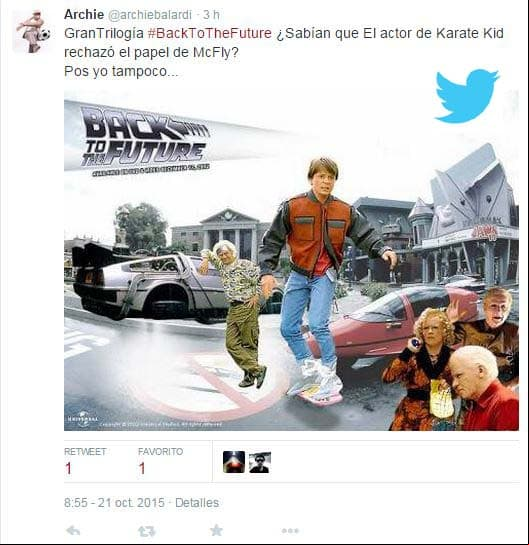Open the Detalles link

click(197, 503)
